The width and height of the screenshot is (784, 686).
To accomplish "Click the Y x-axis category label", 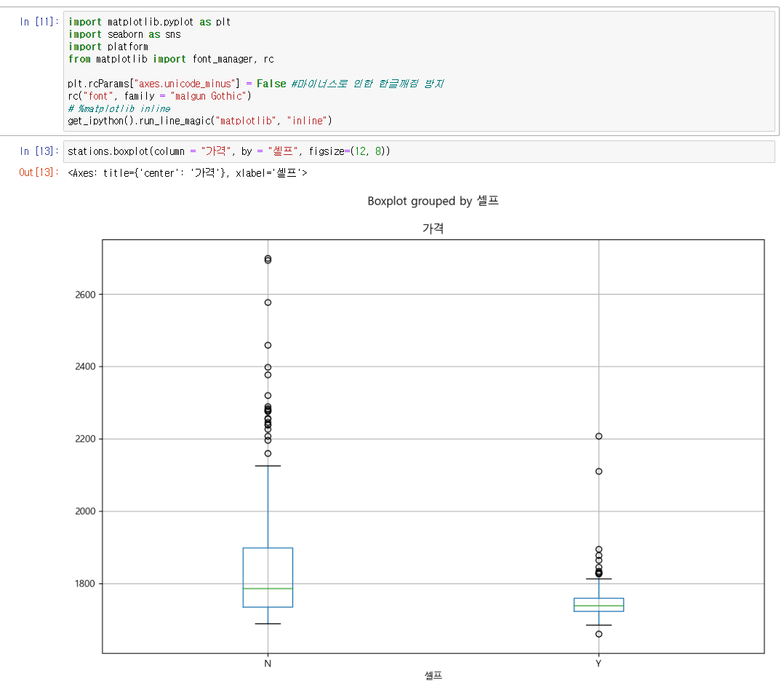I will (599, 663).
